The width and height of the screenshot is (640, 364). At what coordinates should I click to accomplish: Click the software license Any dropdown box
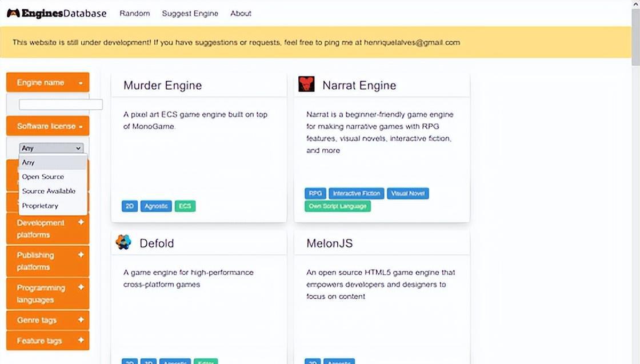click(x=51, y=148)
